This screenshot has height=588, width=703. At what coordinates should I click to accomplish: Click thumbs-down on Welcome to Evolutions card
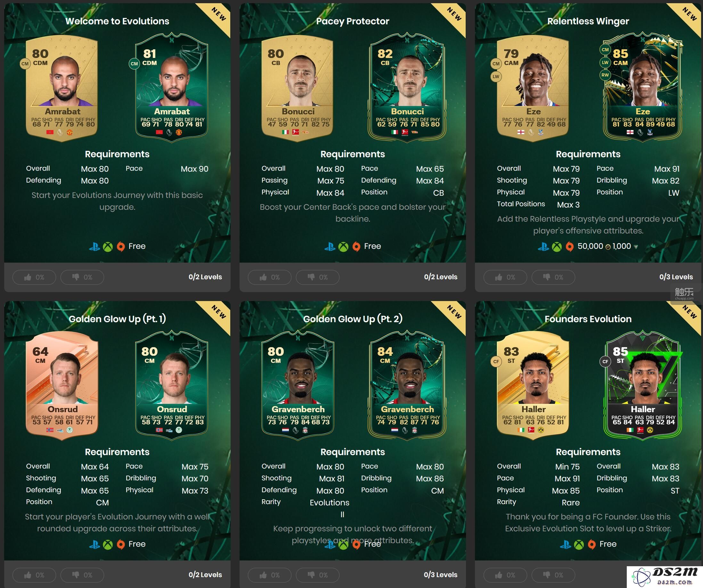coord(82,277)
